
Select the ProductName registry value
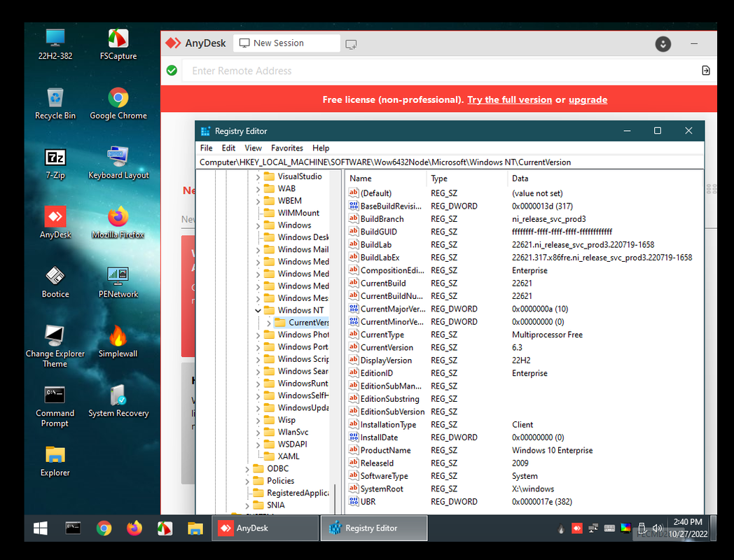coord(386,450)
